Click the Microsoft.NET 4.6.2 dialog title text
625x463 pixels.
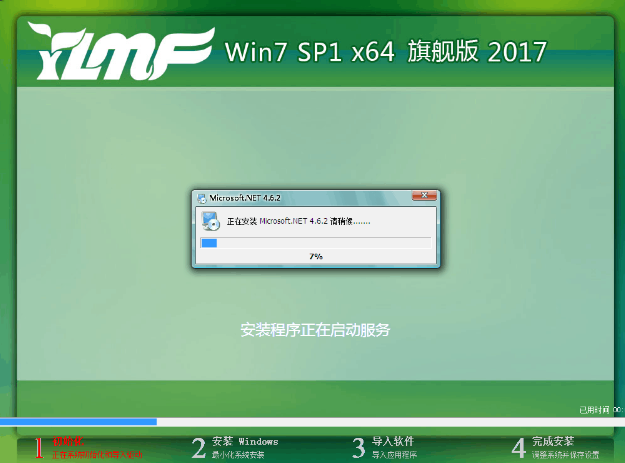click(240, 198)
